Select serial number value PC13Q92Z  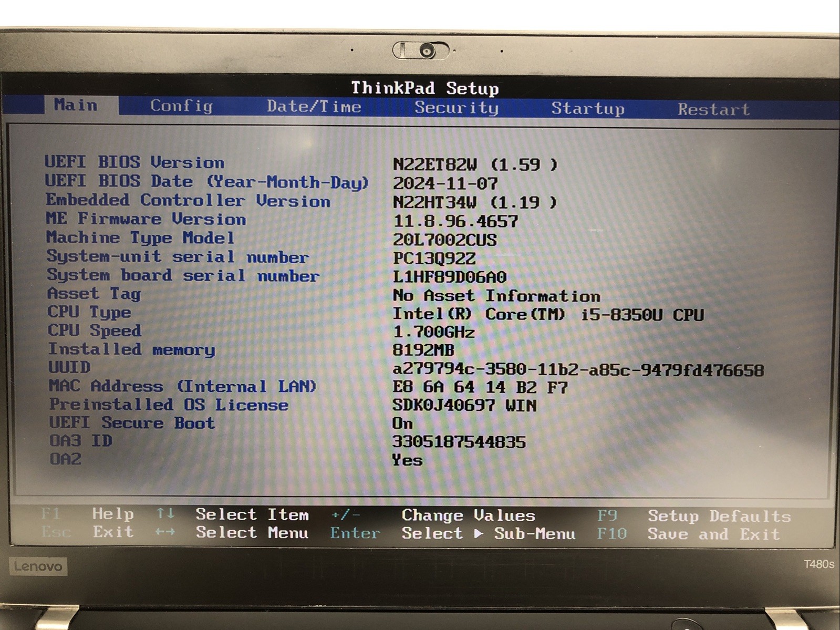click(434, 259)
